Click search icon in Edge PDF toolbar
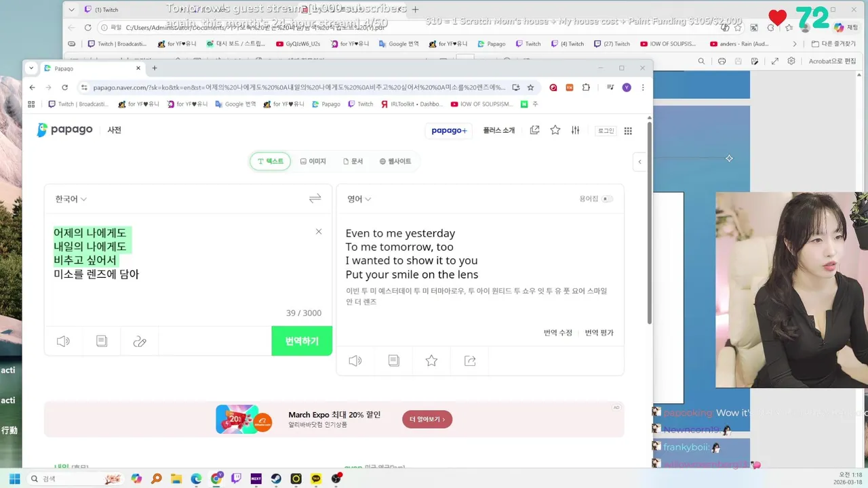The width and height of the screenshot is (868, 488). 701,61
